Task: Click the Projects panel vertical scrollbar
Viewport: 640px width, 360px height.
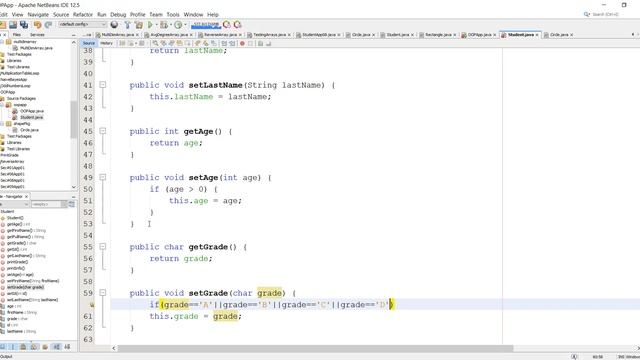Action: pyautogui.click(x=73, y=119)
